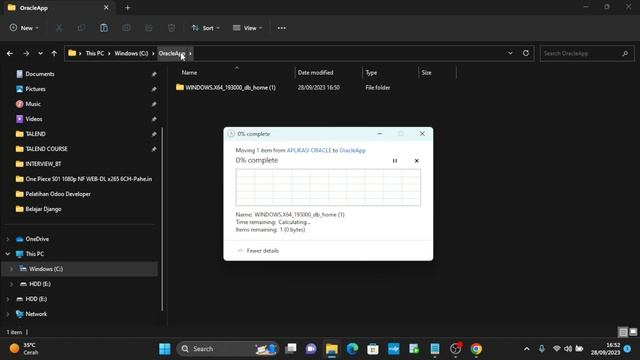Screen dimensions: 640x360
Task: Go back with the Back arrow
Action: [x=10, y=53]
